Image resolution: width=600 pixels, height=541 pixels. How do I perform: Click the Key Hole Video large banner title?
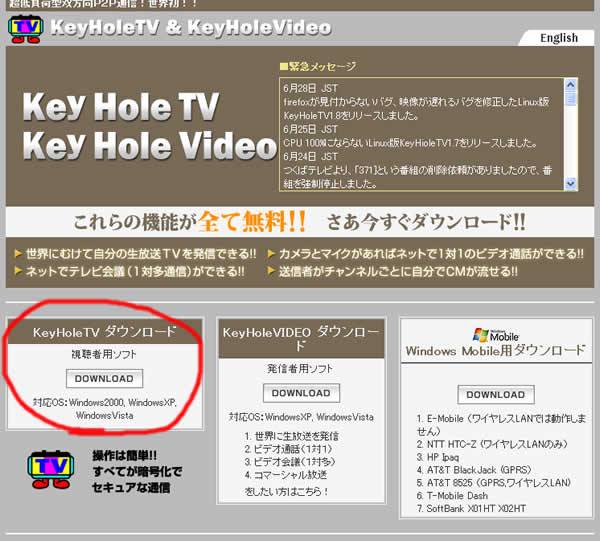(150, 145)
